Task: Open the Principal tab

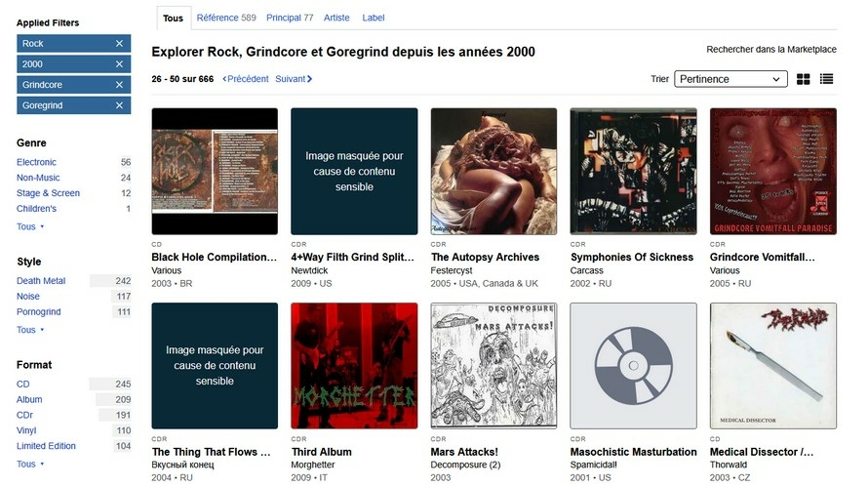Action: tap(289, 18)
